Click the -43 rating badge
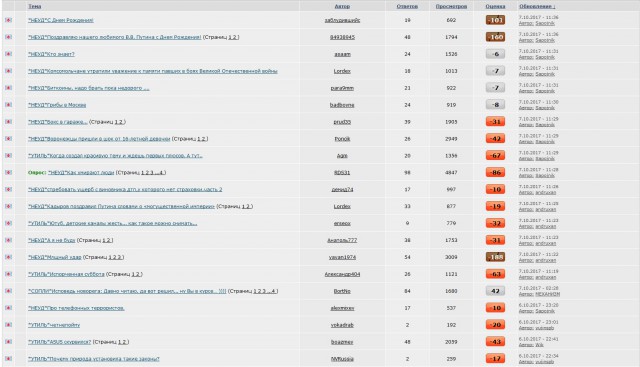The width and height of the screenshot is (640, 367). [x=495, y=342]
